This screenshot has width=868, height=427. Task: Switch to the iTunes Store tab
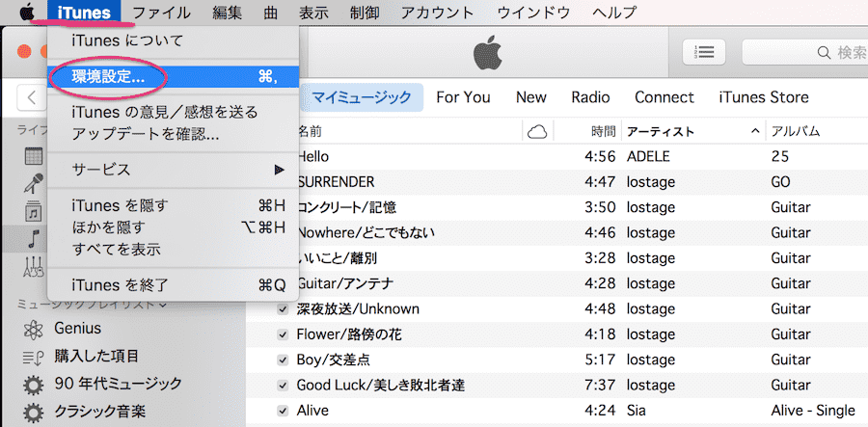(x=764, y=98)
